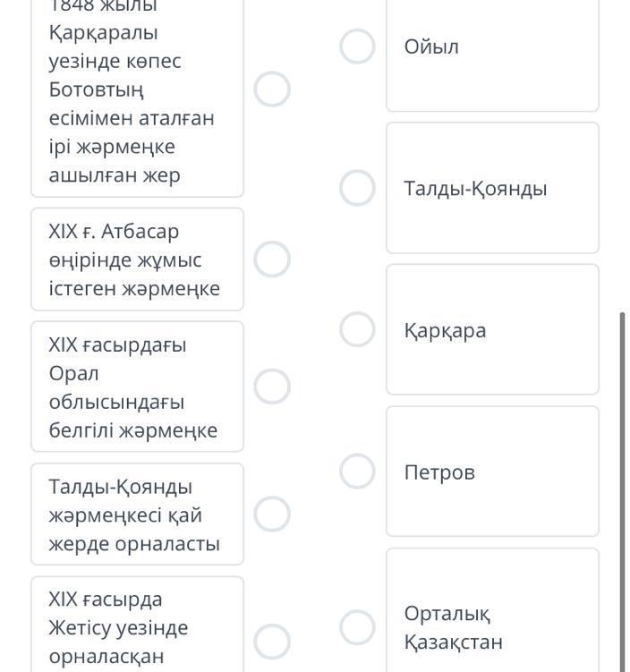Click the Ботовтың есімімен аталған жәрмеңке question card

click(x=137, y=98)
